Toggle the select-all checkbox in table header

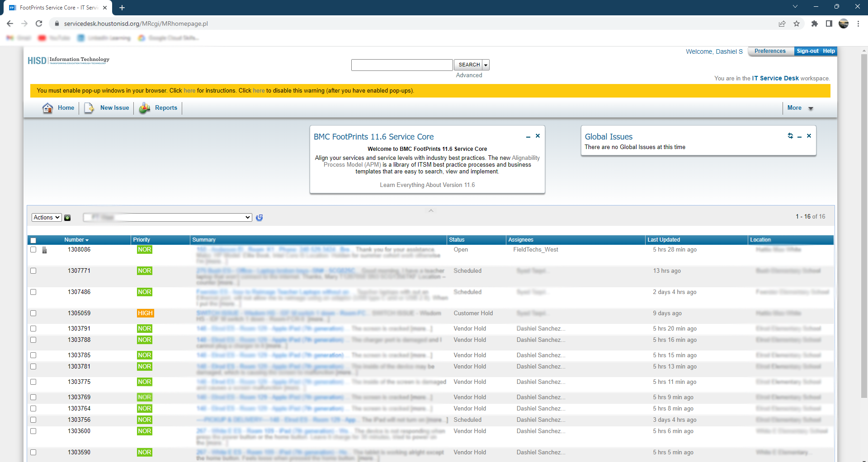(x=33, y=240)
